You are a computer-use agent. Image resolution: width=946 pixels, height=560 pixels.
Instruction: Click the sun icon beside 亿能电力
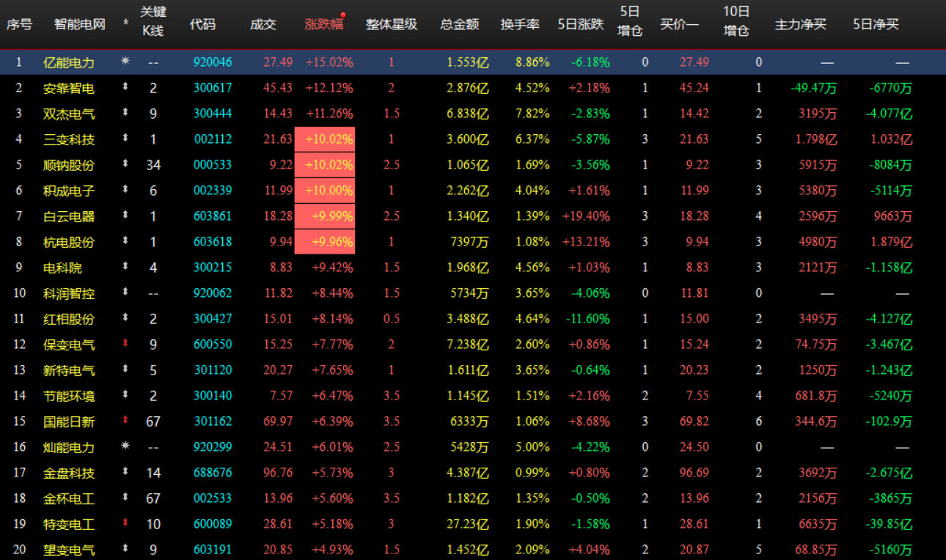pyautogui.click(x=125, y=62)
